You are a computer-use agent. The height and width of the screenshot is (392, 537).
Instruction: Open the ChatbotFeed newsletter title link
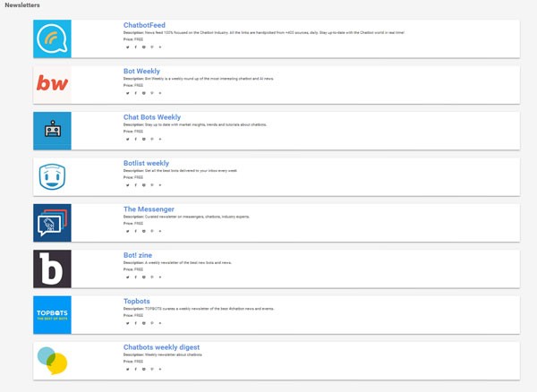(144, 24)
